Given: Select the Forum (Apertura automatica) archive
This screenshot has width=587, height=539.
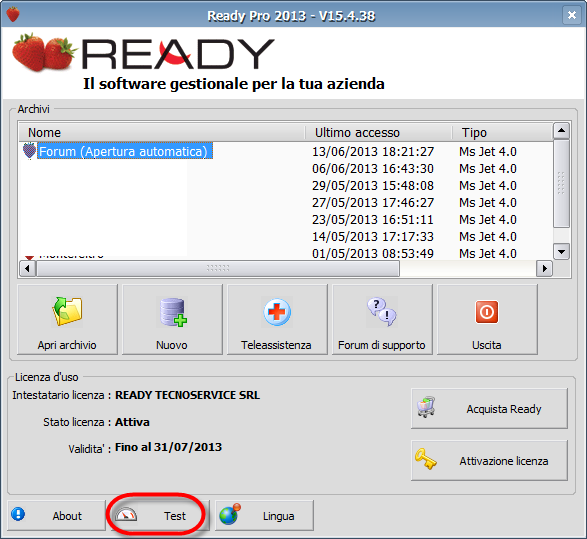Looking at the screenshot, I should point(125,151).
